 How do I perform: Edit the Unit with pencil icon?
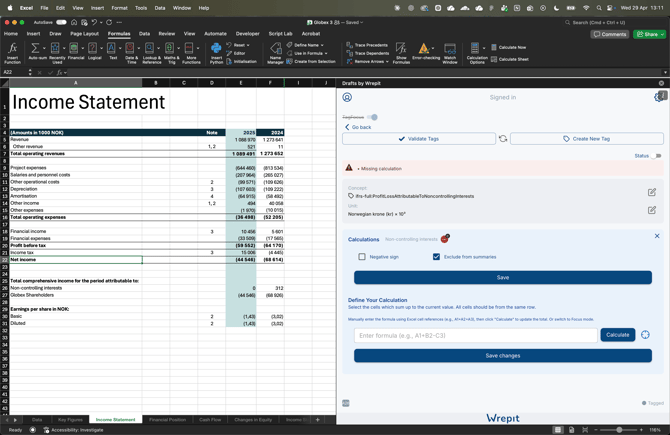tap(652, 210)
